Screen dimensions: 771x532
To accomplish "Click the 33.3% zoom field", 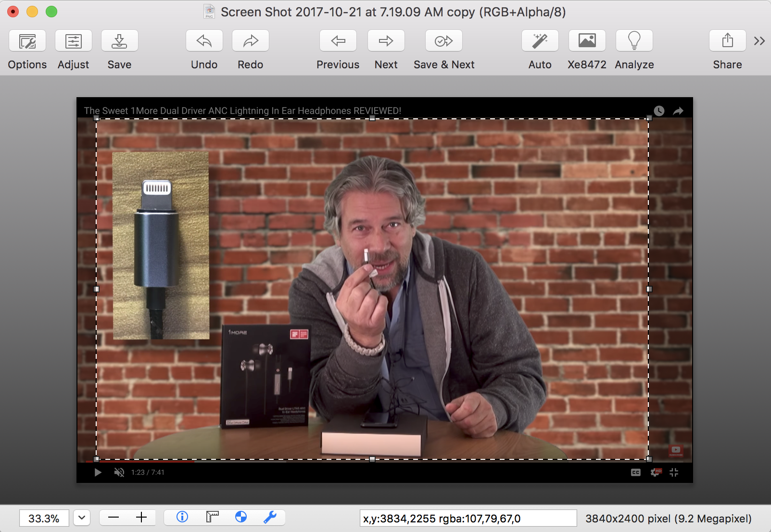I will 44,518.
